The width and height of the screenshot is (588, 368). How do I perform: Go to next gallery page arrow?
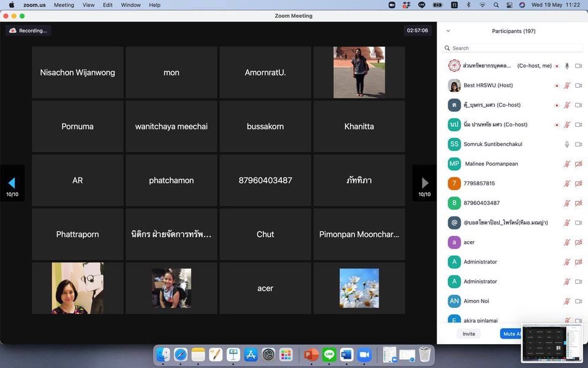(x=424, y=183)
